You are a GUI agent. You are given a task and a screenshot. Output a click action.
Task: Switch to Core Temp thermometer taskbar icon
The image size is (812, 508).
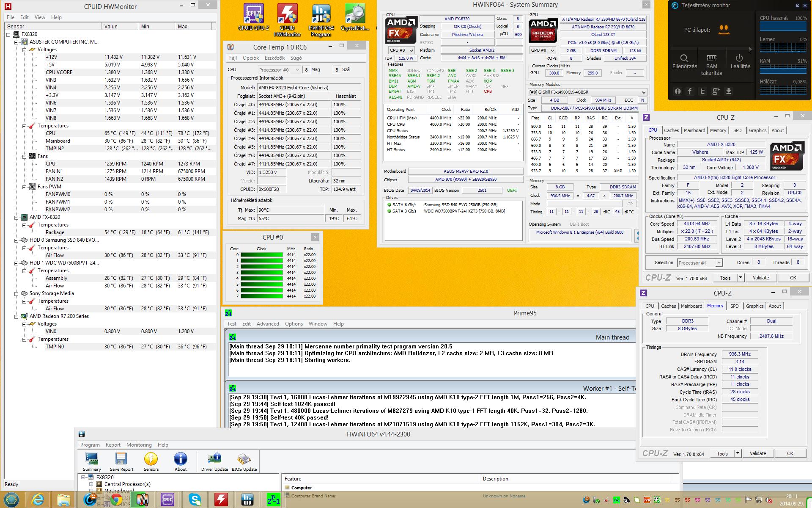click(142, 500)
